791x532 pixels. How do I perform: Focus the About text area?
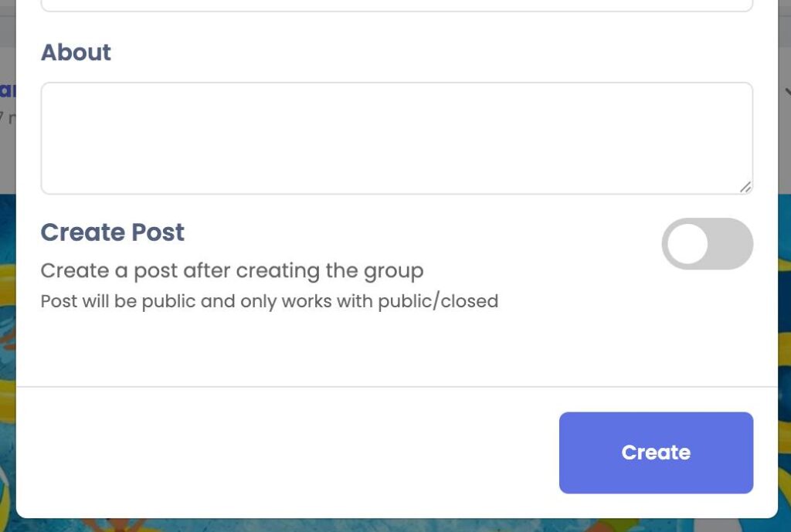pos(396,138)
